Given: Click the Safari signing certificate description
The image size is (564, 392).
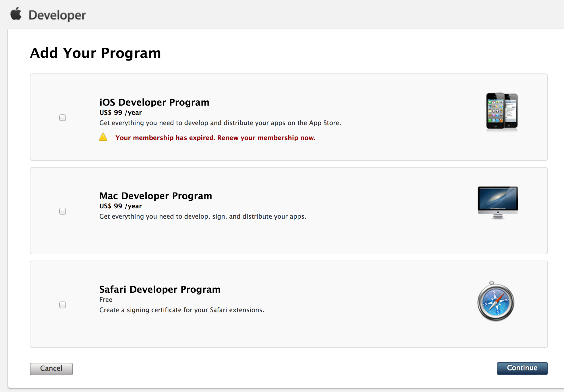Looking at the screenshot, I should (182, 310).
